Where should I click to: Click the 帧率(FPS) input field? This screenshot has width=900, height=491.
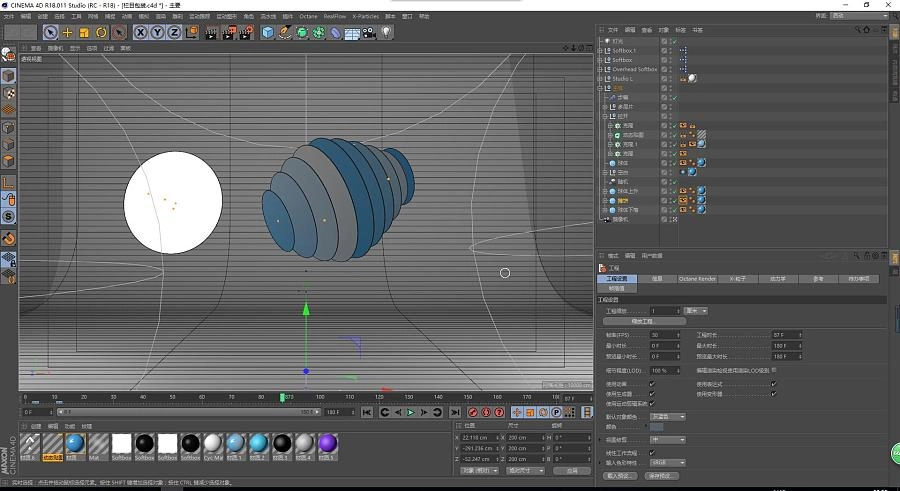tap(662, 334)
